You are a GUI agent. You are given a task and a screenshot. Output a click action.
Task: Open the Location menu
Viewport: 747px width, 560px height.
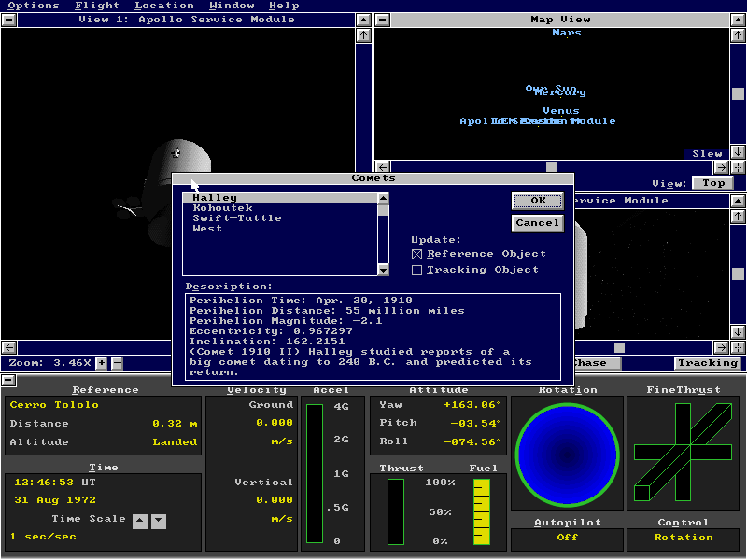(x=164, y=6)
